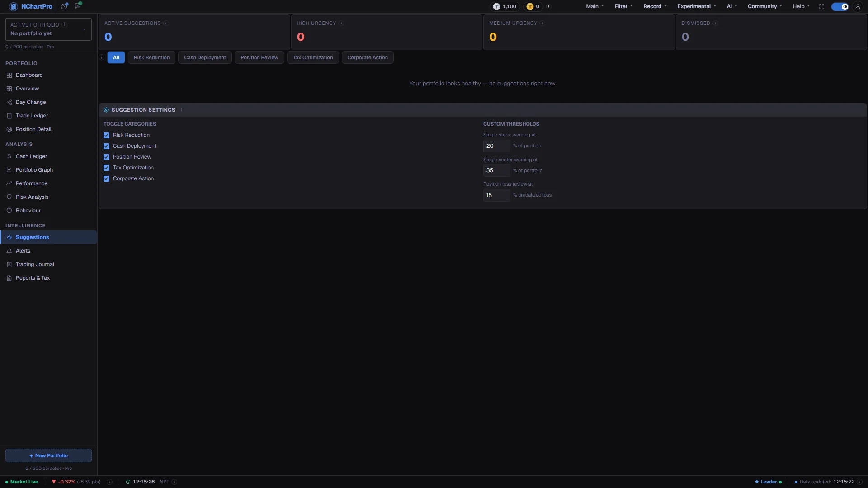This screenshot has height=488, width=868.
Task: Click the Day Change share icon in the sidebar
Action: (9, 102)
